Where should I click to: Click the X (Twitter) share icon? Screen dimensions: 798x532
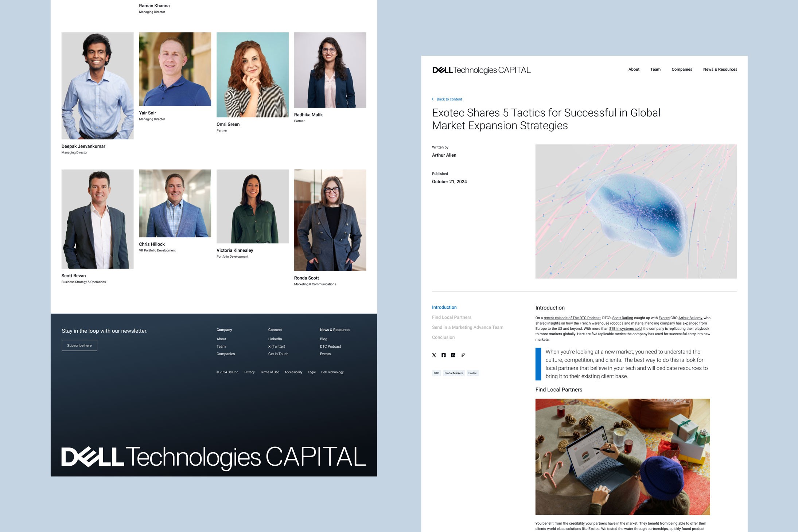coord(434,355)
